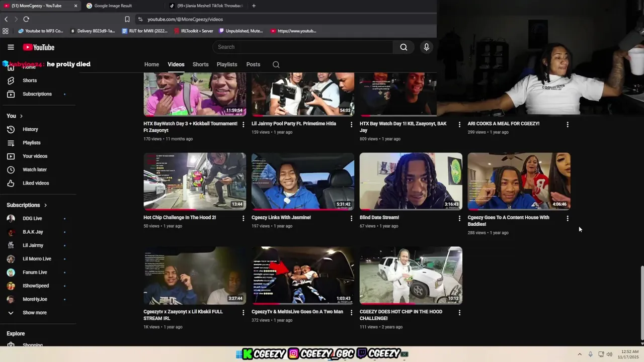This screenshot has height=362, width=644.
Task: Switch to channel Home tab
Action: click(x=151, y=64)
